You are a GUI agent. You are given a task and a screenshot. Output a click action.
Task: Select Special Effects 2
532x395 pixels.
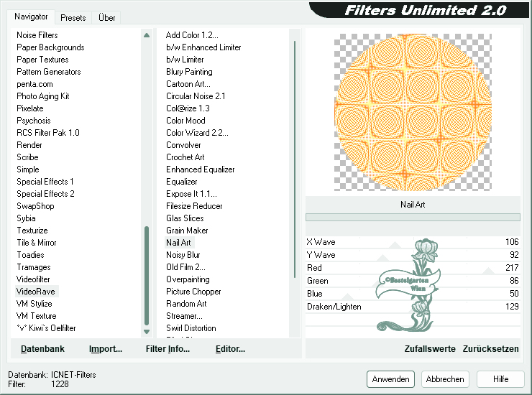tap(45, 194)
